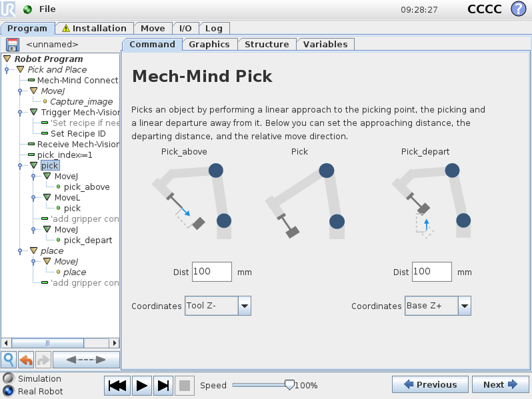Click the Previous button
Viewport: 532px width, 399px height.
tap(430, 384)
